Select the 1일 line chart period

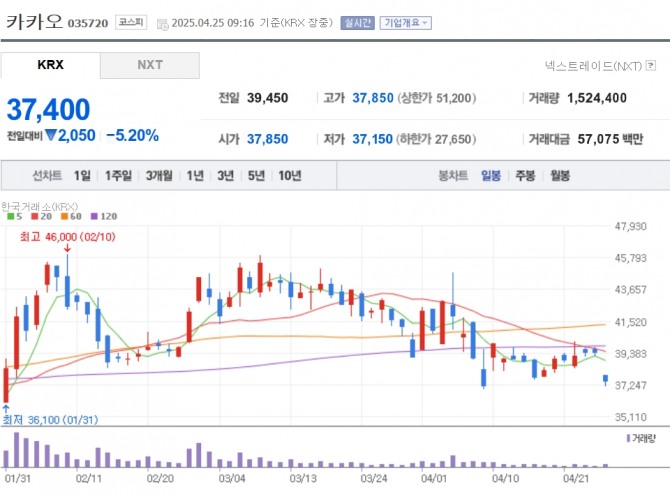[x=82, y=175]
